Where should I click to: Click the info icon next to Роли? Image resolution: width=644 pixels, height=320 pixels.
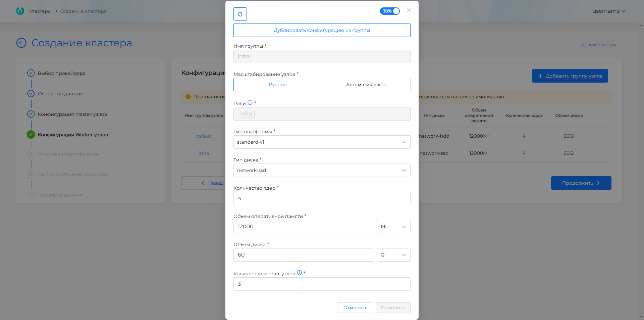(250, 103)
